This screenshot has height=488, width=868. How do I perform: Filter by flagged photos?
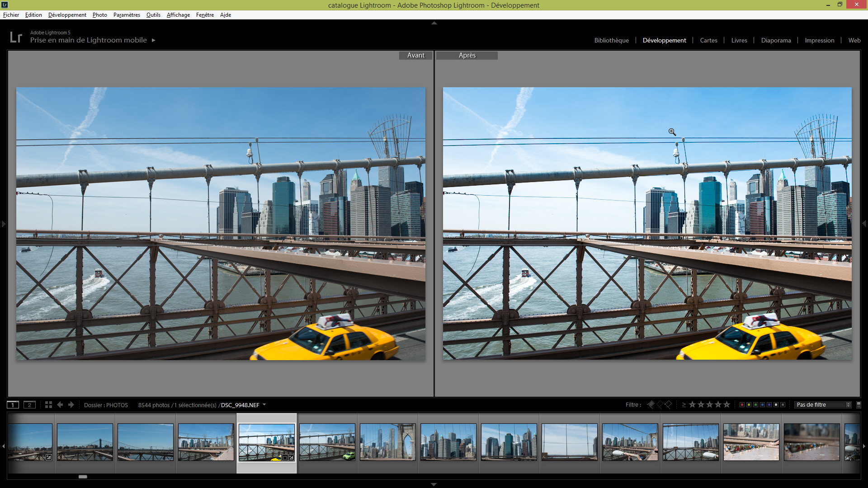point(651,404)
